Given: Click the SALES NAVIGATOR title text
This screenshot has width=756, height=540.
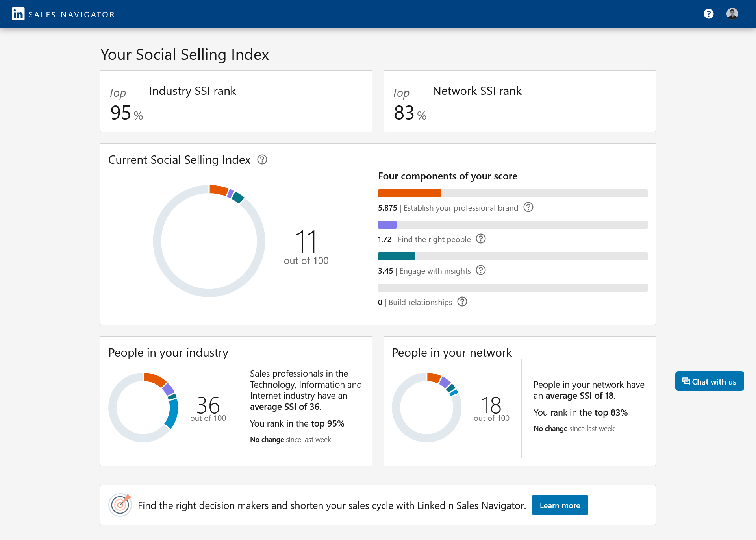Looking at the screenshot, I should (x=72, y=15).
